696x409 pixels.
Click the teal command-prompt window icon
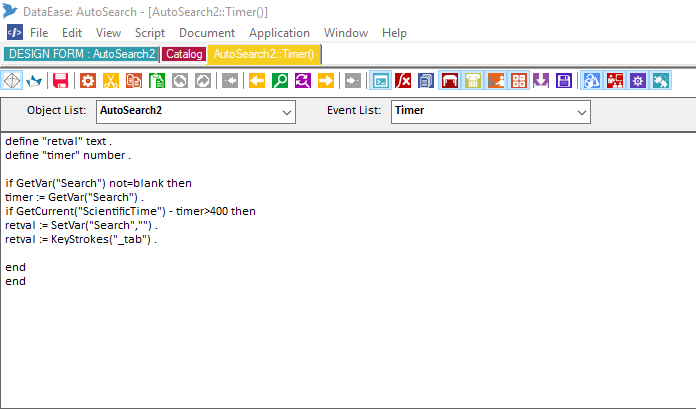(381, 81)
